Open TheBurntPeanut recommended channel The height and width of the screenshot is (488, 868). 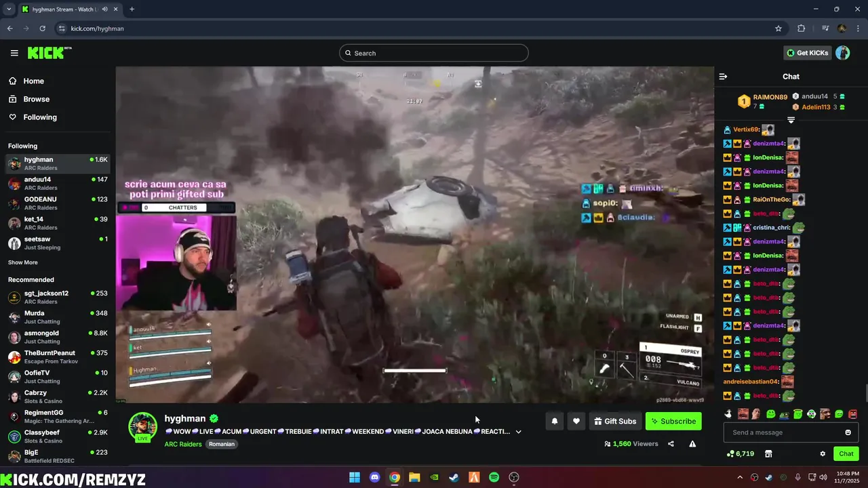point(58,357)
